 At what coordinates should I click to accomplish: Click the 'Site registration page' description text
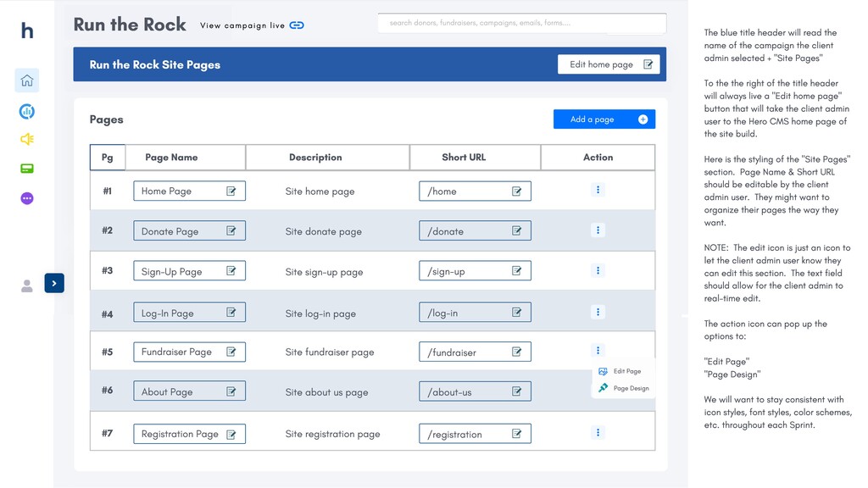pos(332,435)
